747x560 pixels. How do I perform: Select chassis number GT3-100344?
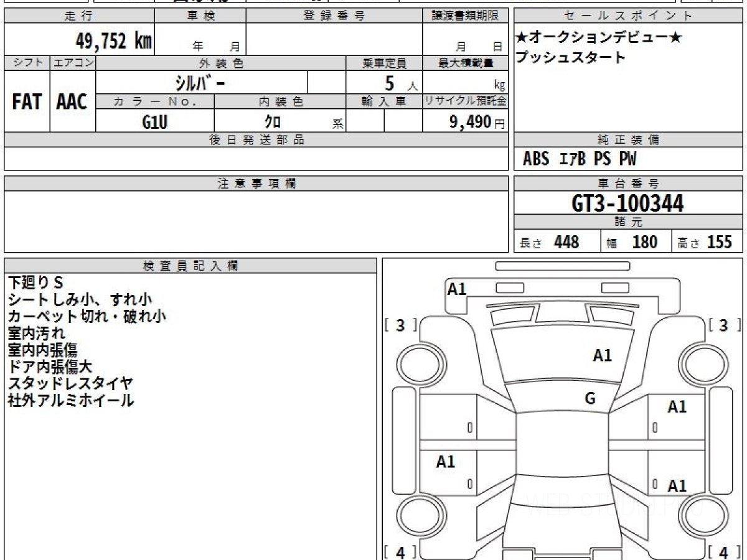[x=627, y=203]
